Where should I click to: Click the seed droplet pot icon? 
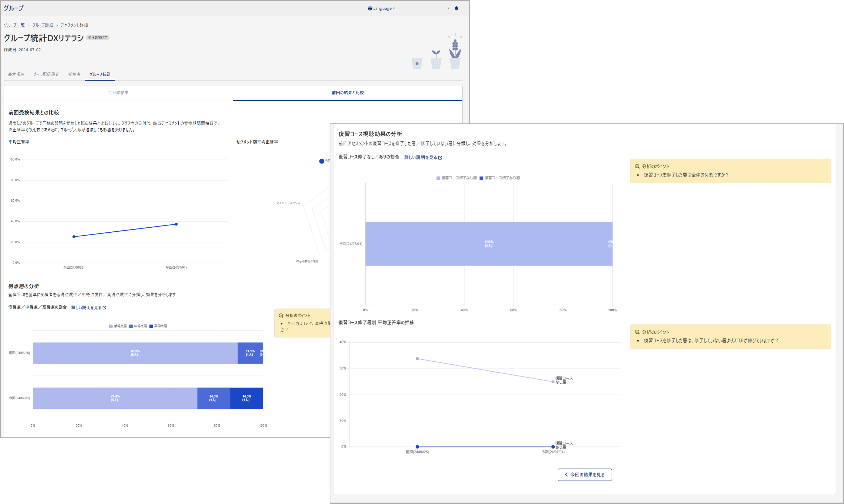coord(417,63)
